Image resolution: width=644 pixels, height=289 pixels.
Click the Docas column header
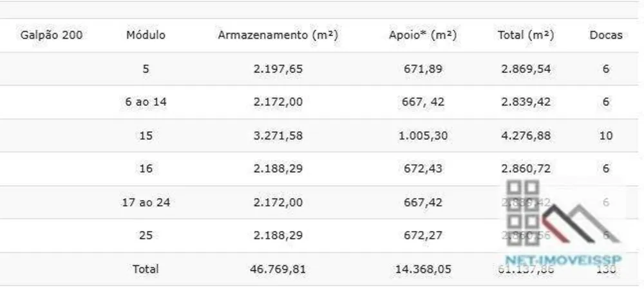pyautogui.click(x=606, y=35)
